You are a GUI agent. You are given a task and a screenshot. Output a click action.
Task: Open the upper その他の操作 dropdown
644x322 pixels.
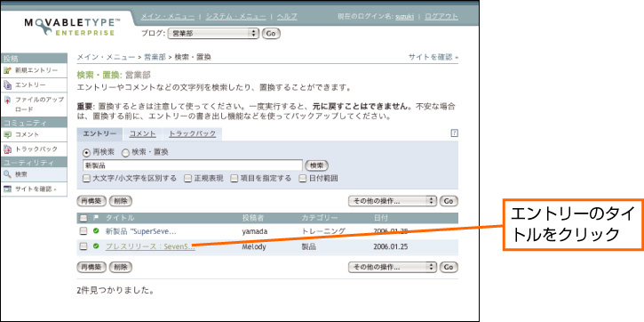(x=393, y=201)
